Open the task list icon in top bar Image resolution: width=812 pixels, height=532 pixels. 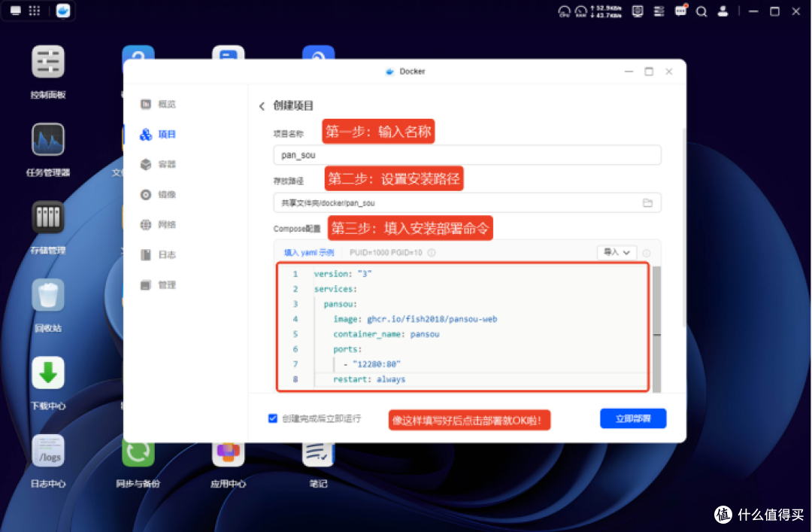(x=659, y=11)
